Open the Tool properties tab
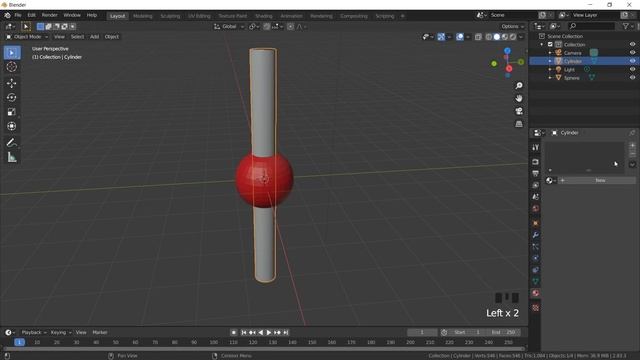 coord(536,147)
